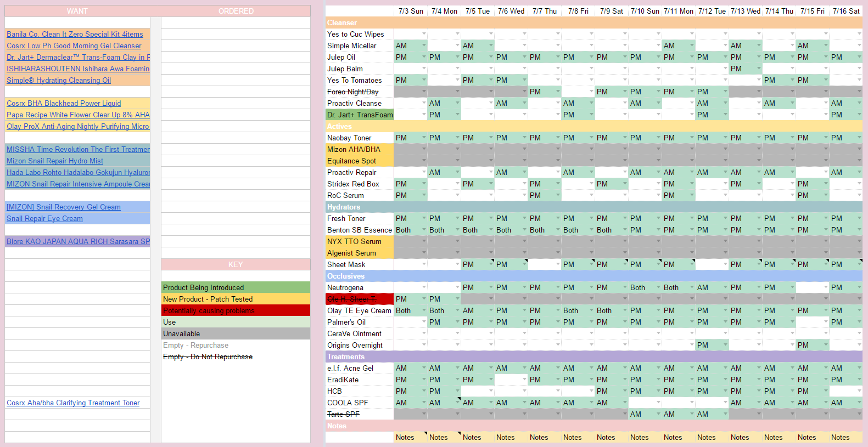868x447 pixels.
Task: Click the KEY header cell
Action: [236, 264]
